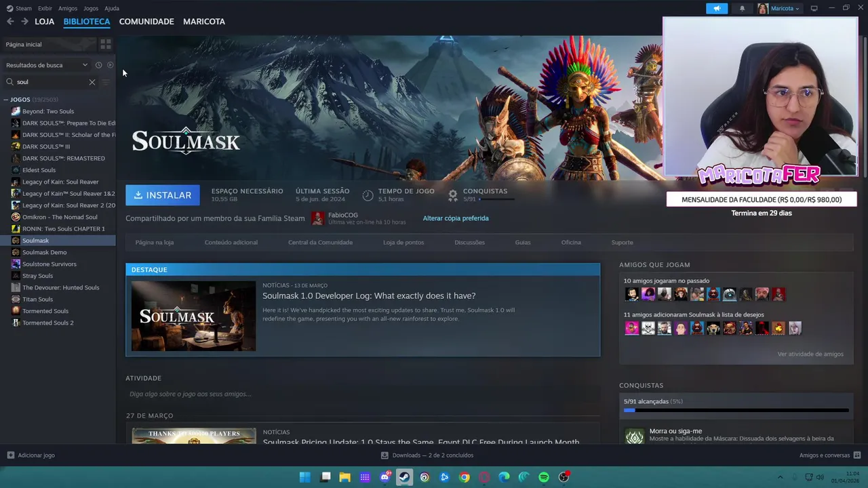The height and width of the screenshot is (488, 868).
Task: Show hidden system tray icons
Action: click(x=780, y=477)
